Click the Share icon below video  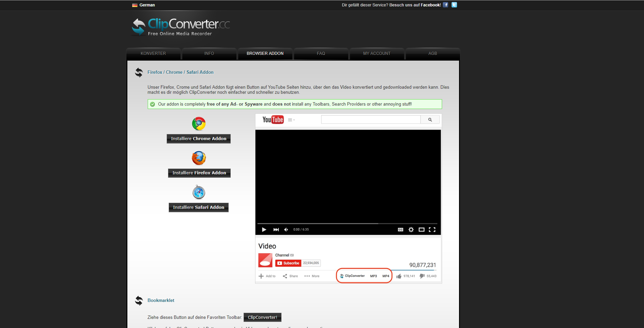pyautogui.click(x=285, y=276)
